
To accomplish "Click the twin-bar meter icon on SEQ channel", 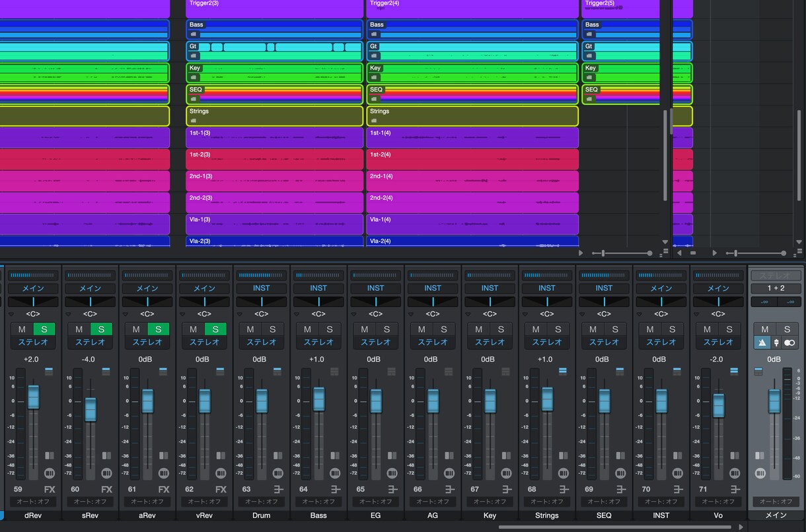I will click(x=620, y=456).
